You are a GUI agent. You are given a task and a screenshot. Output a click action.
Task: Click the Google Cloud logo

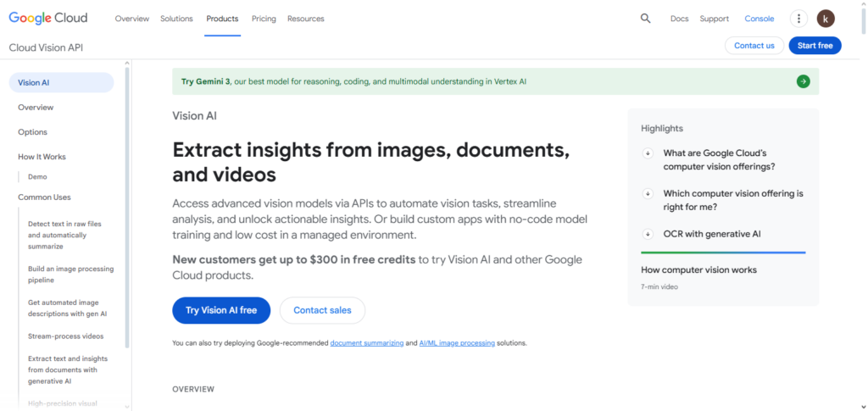pos(48,19)
